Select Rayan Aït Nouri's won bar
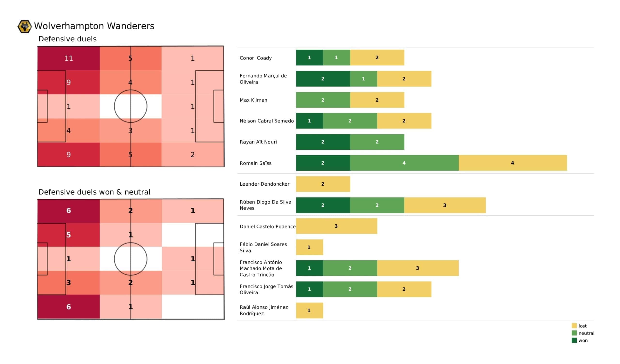The height and width of the screenshot is (364, 620). coord(323,142)
